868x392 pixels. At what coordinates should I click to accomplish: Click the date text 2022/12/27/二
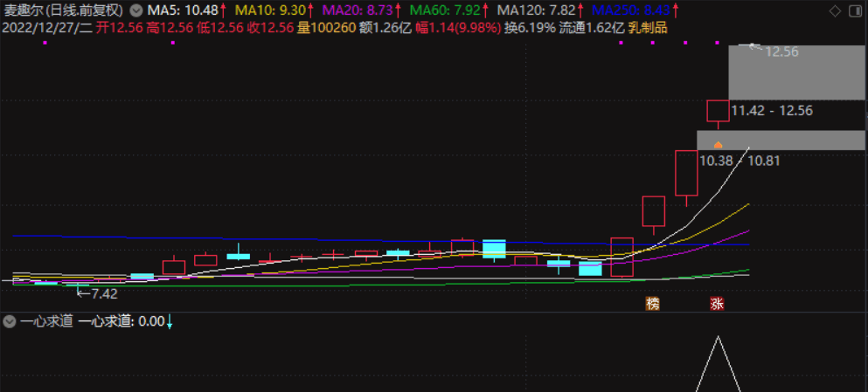(x=47, y=28)
